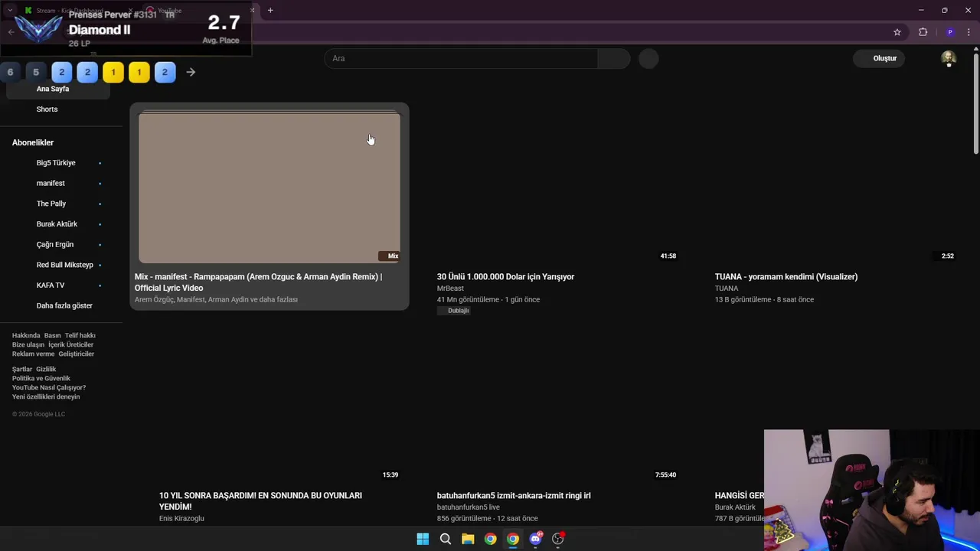Image resolution: width=980 pixels, height=551 pixels.
Task: Open OBS Studio from the taskbar
Action: click(x=558, y=540)
